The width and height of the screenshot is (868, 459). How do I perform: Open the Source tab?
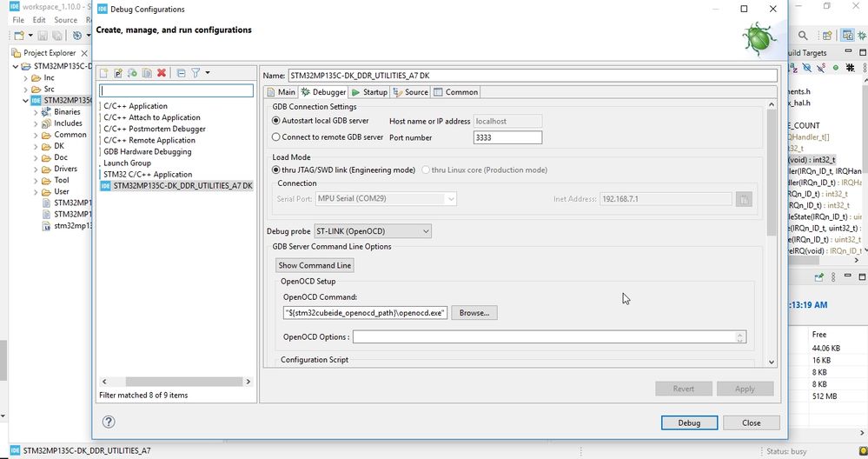pos(410,92)
